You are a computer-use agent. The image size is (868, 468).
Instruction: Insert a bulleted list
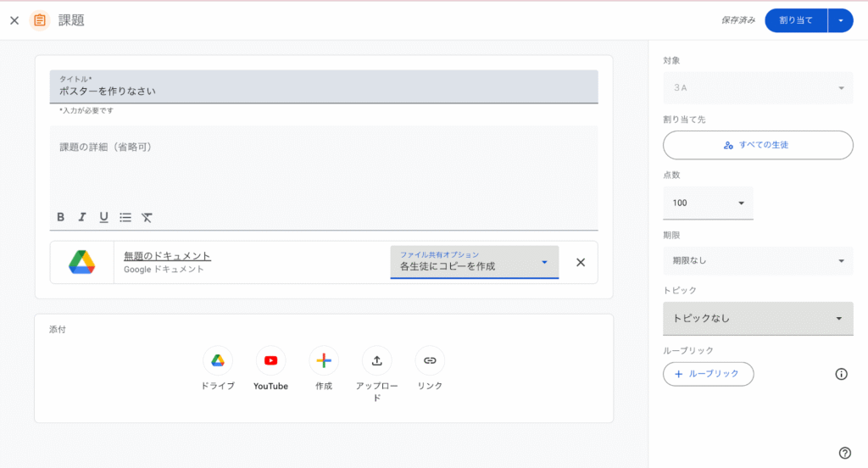click(125, 217)
